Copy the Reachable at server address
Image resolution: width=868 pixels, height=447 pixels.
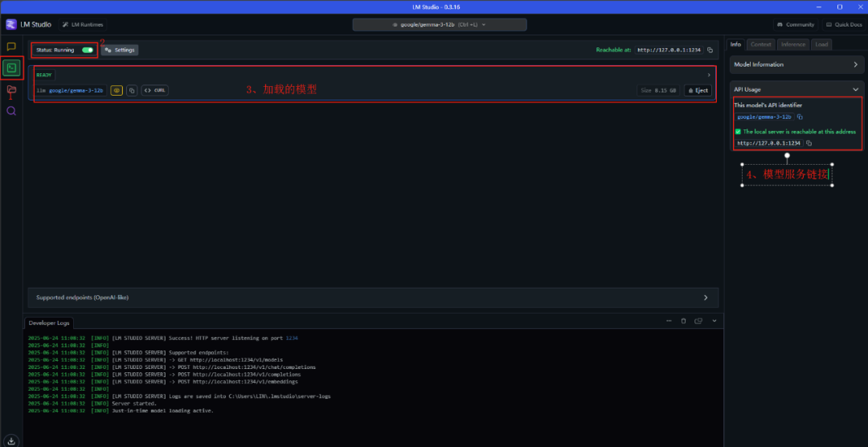[710, 50]
